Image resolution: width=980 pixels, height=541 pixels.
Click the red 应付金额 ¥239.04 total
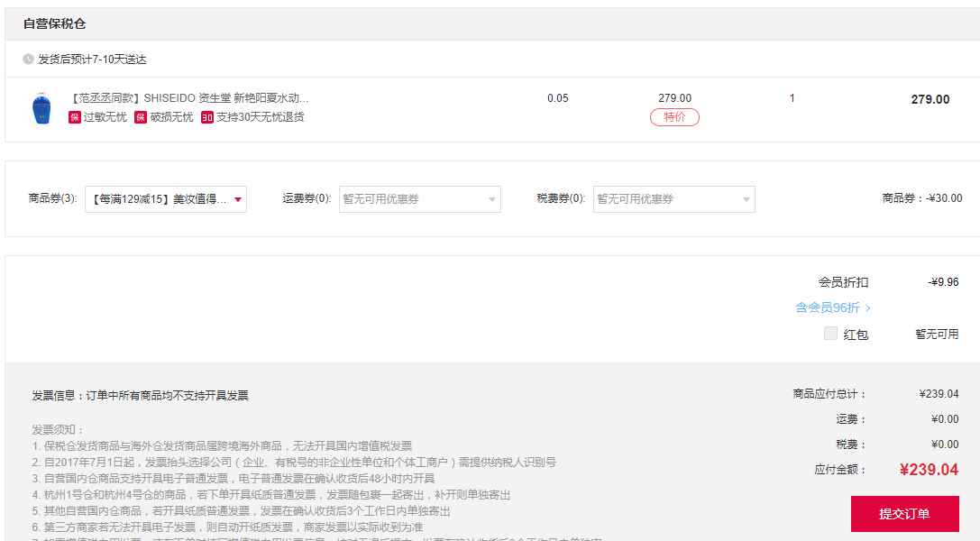929,470
